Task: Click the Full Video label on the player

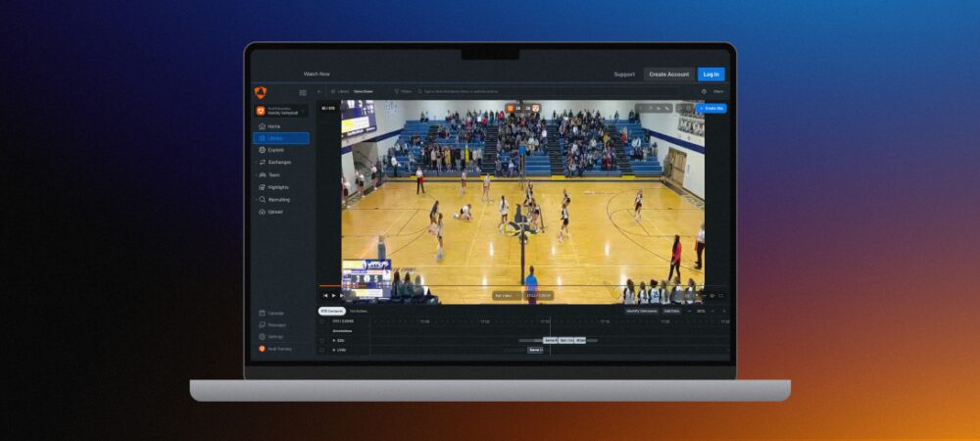Action: tap(504, 295)
